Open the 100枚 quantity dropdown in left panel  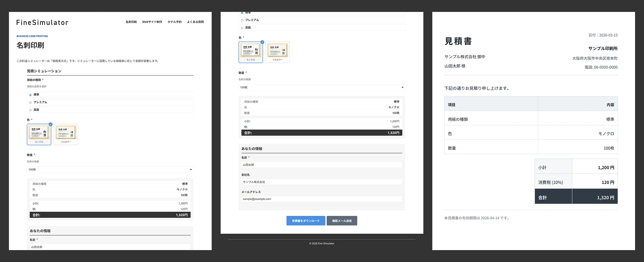point(110,169)
